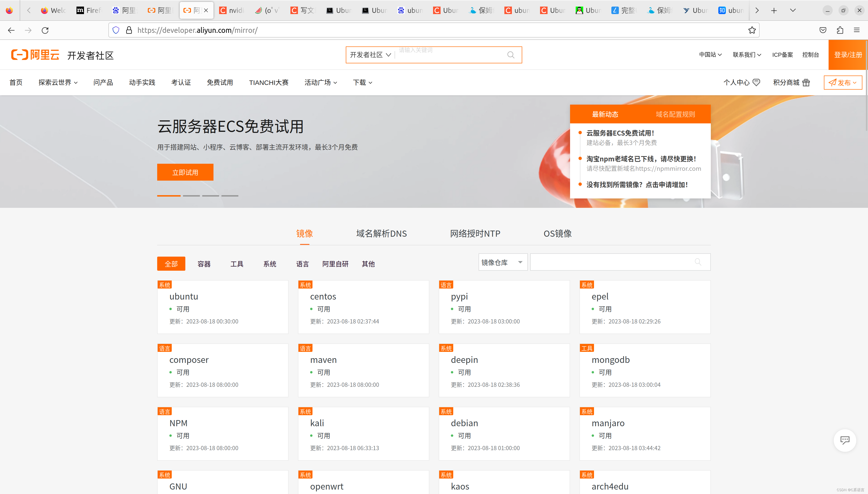Open tracking protection shield icon
The image size is (868, 494).
pyautogui.click(x=116, y=30)
